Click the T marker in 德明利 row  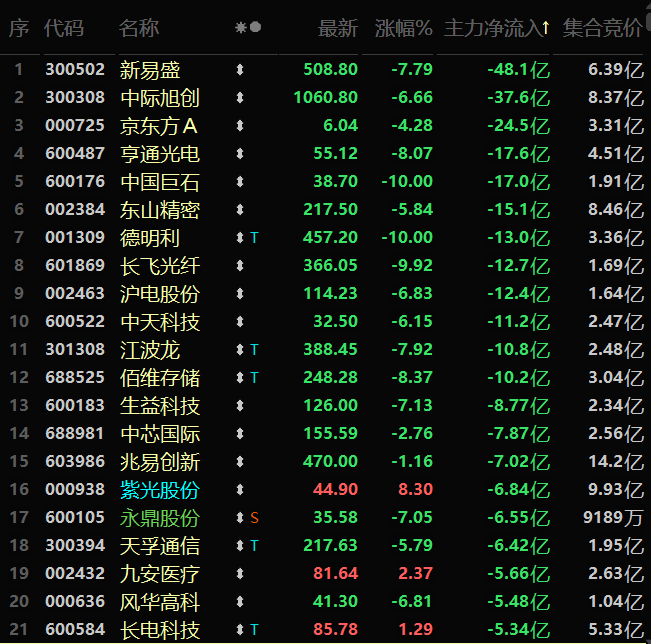coord(255,238)
